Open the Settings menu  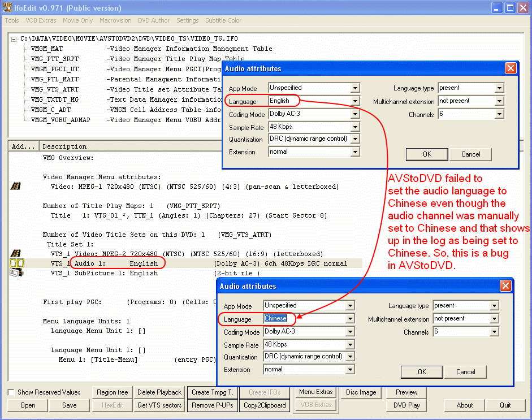(187, 20)
